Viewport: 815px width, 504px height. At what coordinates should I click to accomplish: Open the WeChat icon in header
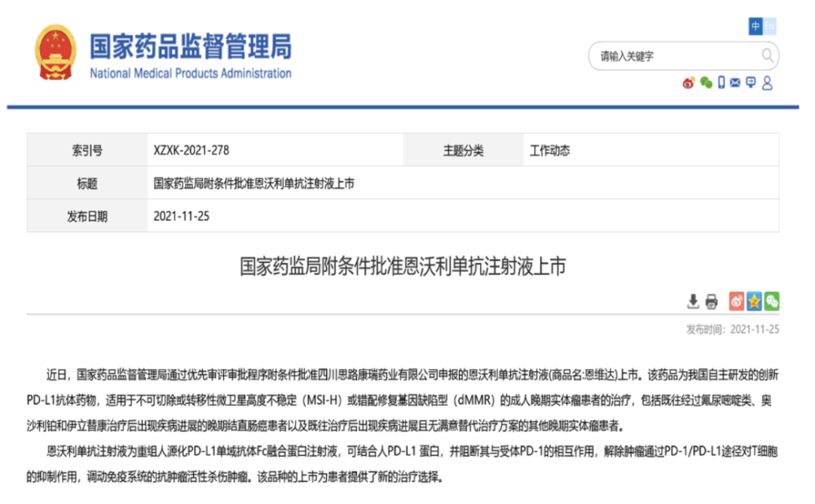pos(706,82)
